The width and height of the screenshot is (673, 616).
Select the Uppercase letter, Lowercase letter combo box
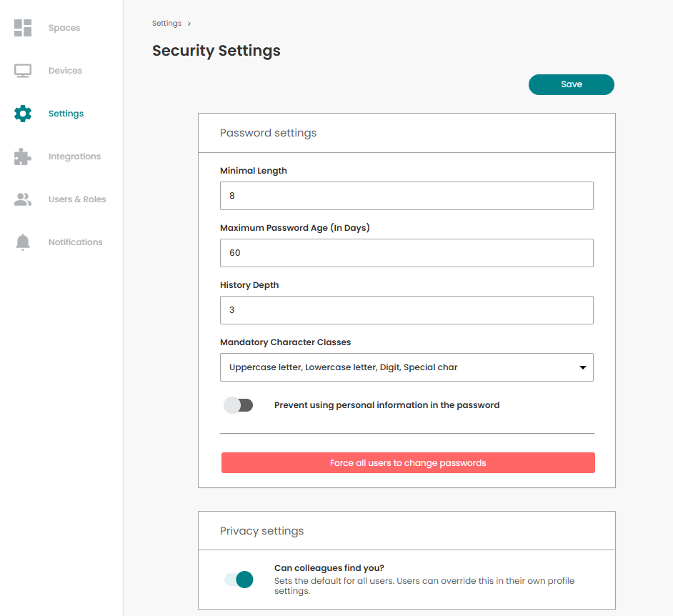(x=407, y=367)
